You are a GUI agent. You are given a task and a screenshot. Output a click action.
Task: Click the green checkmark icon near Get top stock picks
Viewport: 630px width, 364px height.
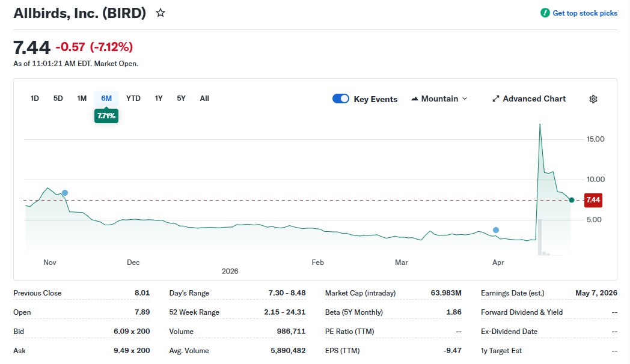pos(545,13)
